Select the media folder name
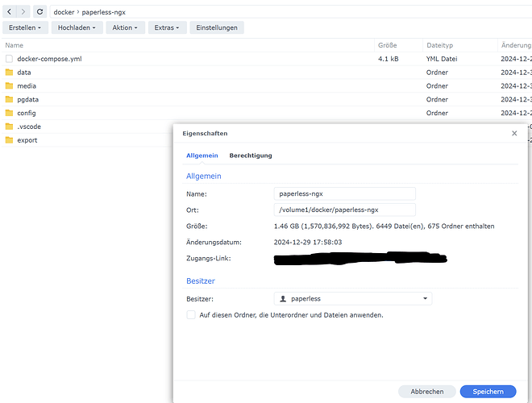 click(x=27, y=85)
